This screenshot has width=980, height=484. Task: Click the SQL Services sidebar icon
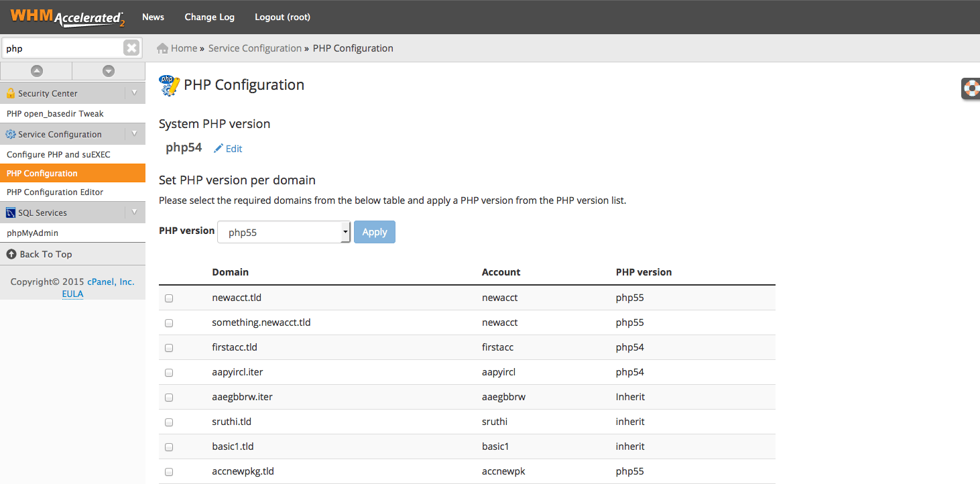pos(10,211)
